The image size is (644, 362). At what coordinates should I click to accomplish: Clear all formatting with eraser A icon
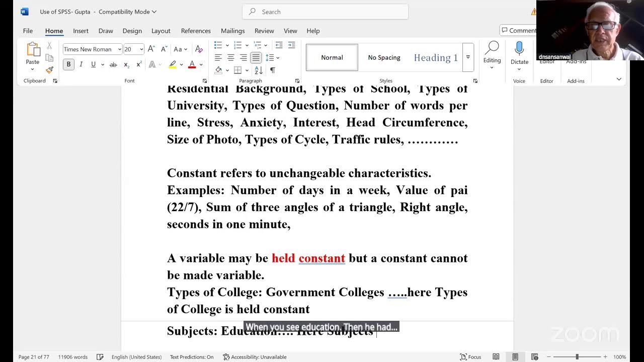point(199,49)
